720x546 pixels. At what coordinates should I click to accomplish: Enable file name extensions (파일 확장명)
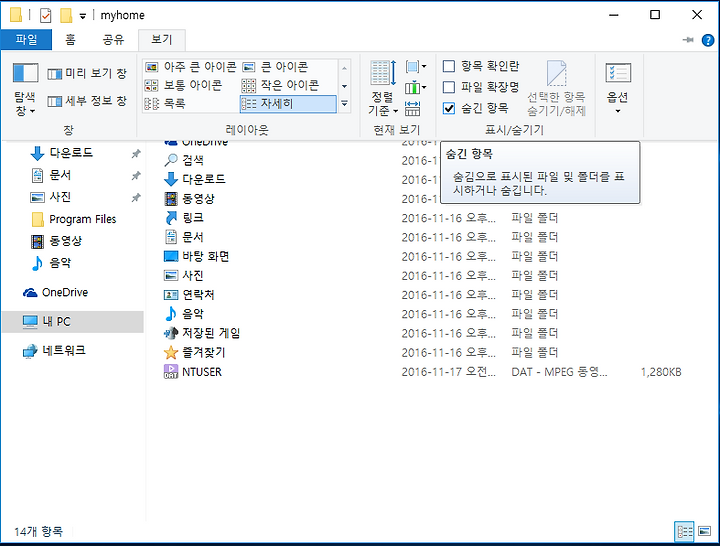coord(481,87)
